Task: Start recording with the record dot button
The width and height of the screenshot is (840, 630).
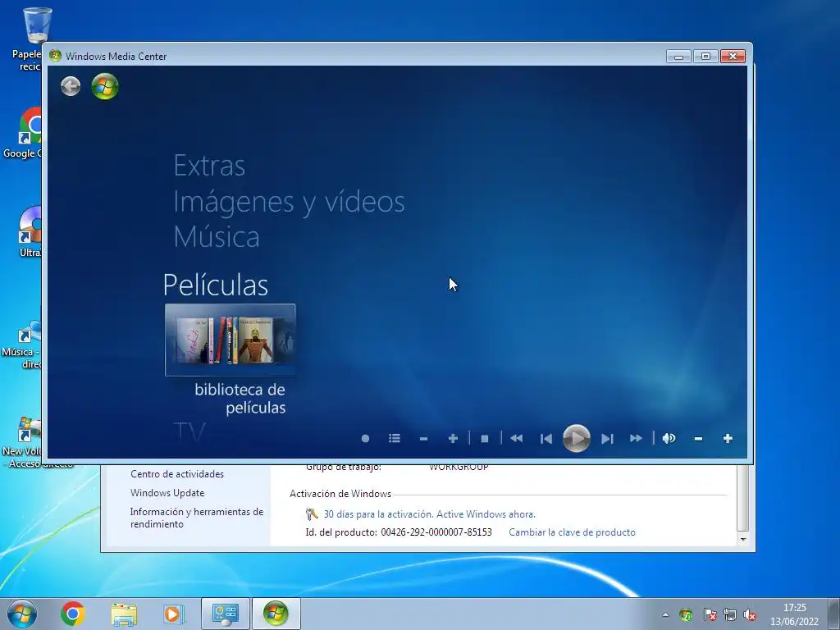Action: (365, 439)
